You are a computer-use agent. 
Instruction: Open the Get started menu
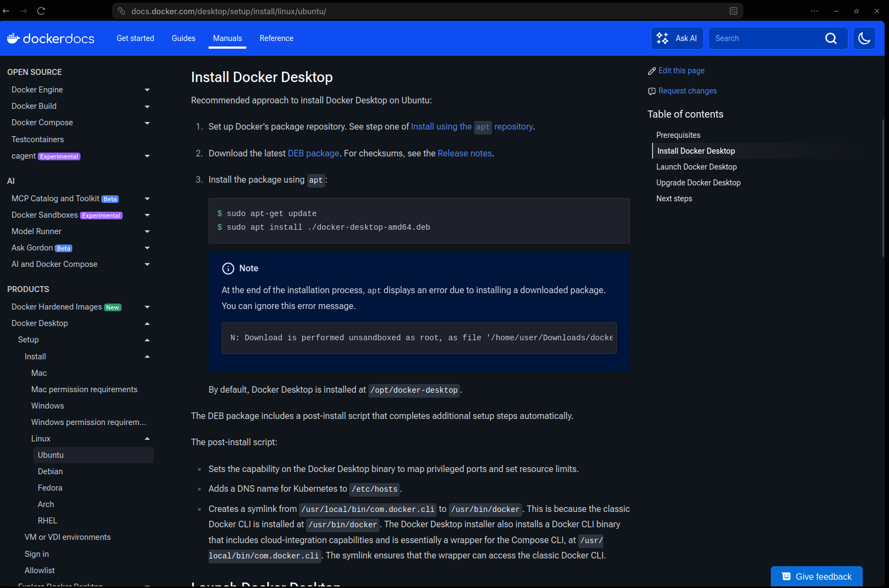coord(135,38)
